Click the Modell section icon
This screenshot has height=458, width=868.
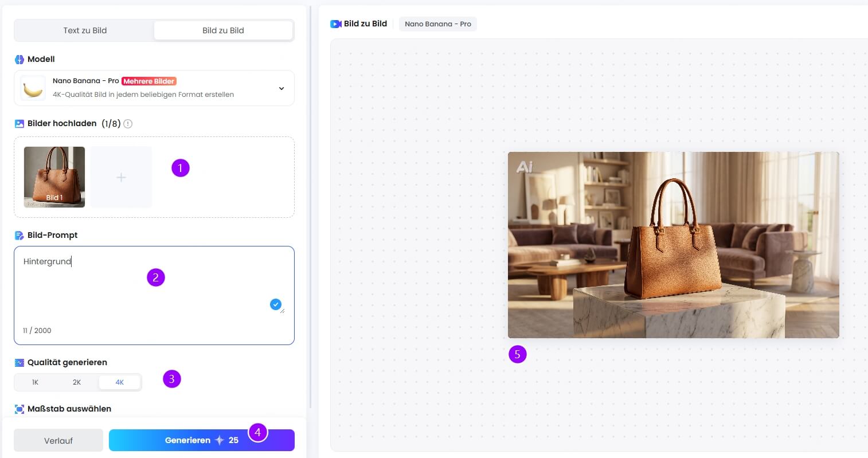coord(19,60)
